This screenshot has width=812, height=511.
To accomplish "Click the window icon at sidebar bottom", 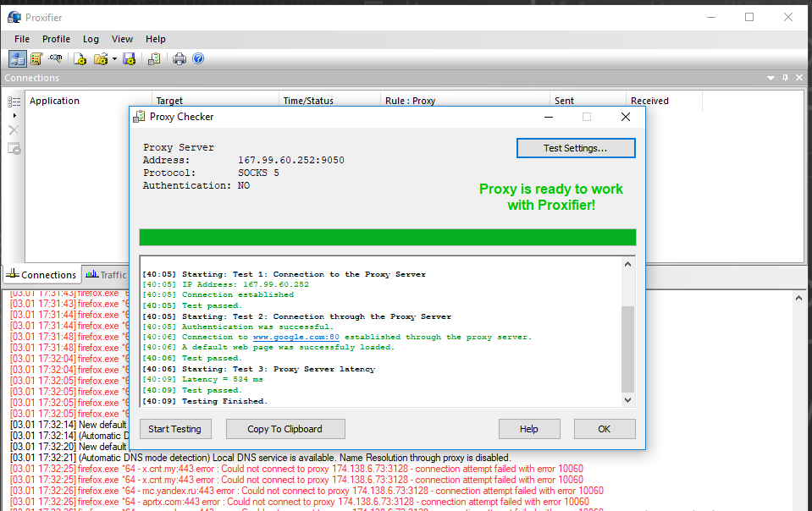I will 14,148.
